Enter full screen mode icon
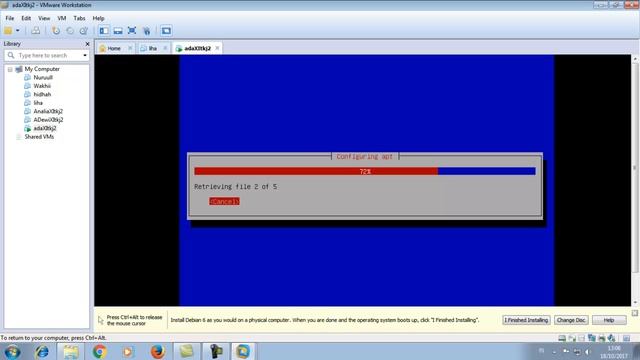Screen dimensions: 640x360 132,31
